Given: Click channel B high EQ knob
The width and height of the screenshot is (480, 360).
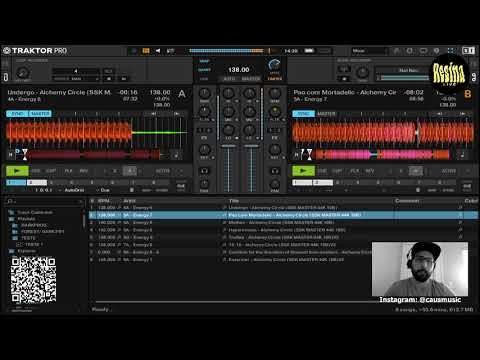Looking at the screenshot, I should pos(249,94).
